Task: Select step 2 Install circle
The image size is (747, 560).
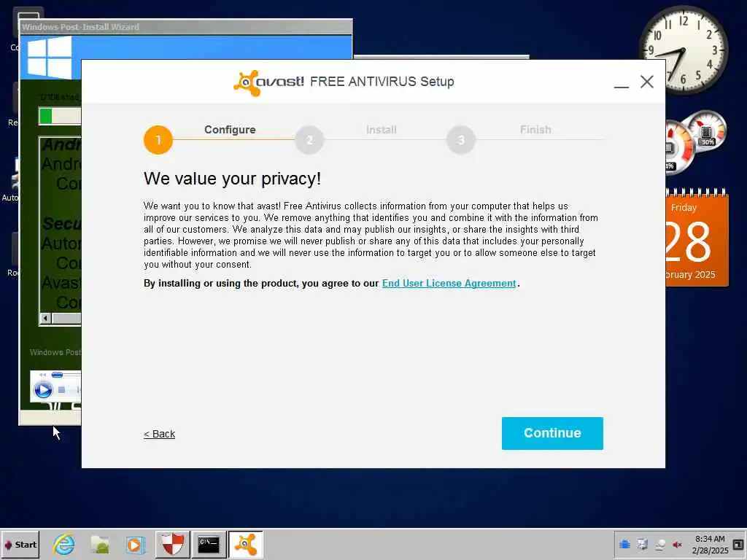Action: [309, 140]
